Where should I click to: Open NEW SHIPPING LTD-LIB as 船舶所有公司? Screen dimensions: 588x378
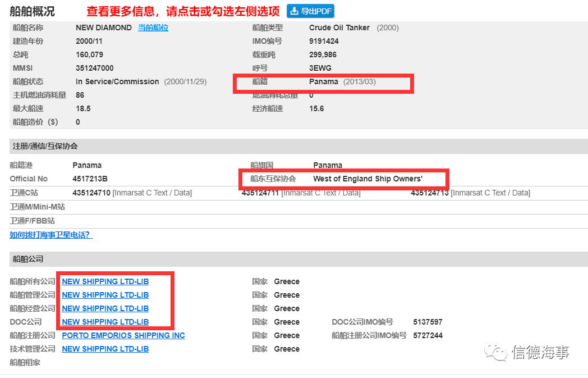[105, 281]
